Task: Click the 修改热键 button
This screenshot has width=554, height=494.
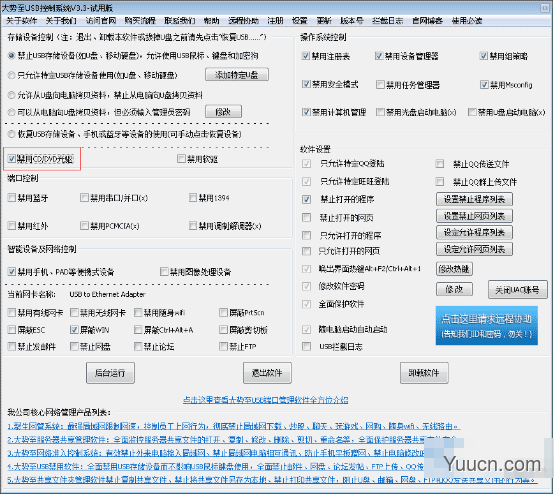Action: 454,269
